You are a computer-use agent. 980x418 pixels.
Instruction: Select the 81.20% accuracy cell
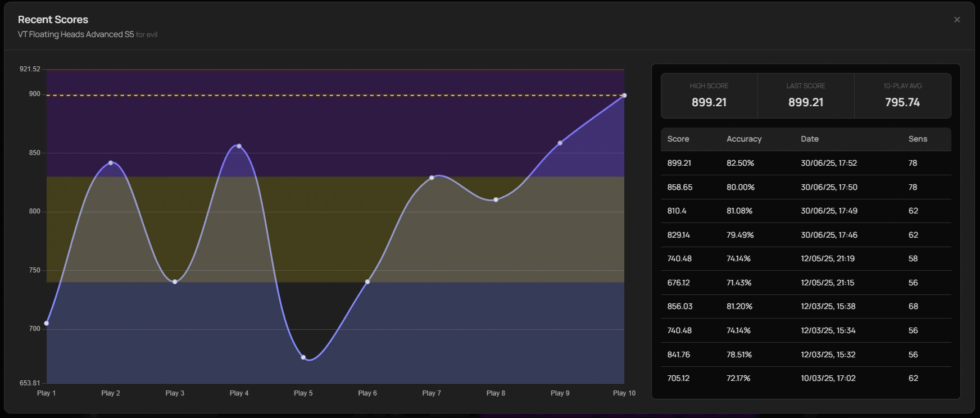[x=739, y=306]
